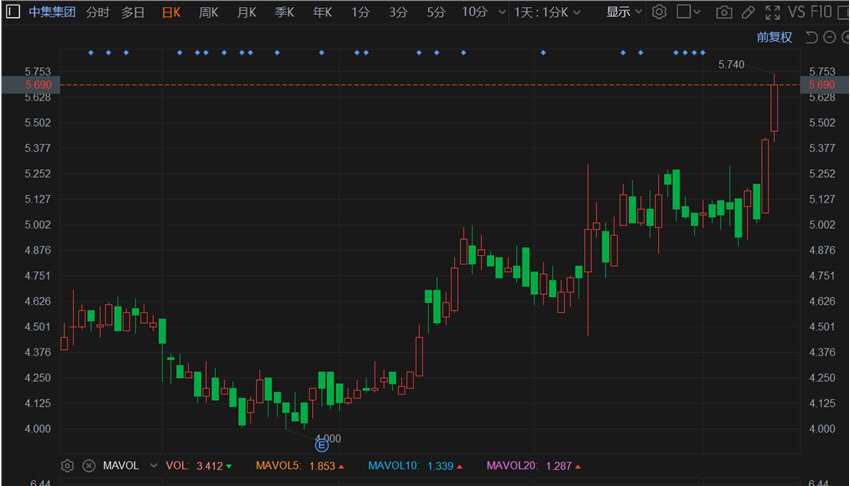
Task: Click the first blue event diamond marker
Action: tap(91, 53)
